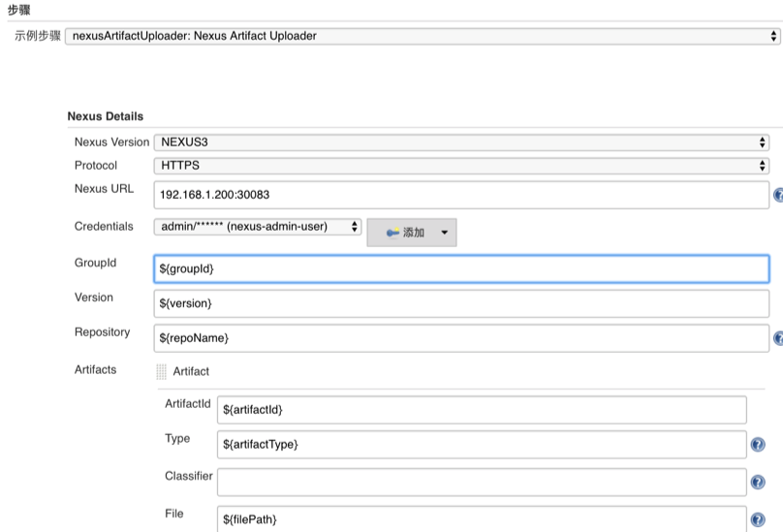Focus the empty Classifier input field
Viewport: 783px width, 532px height.
[x=482, y=482]
